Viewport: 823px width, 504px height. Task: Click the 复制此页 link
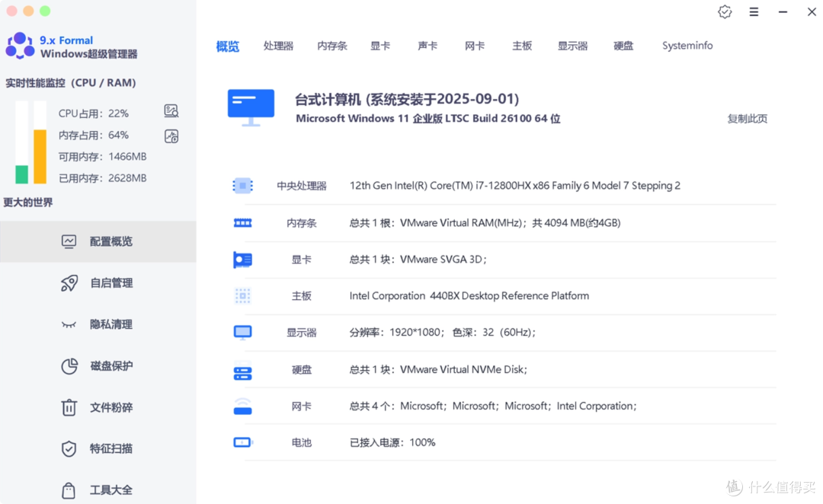[748, 119]
